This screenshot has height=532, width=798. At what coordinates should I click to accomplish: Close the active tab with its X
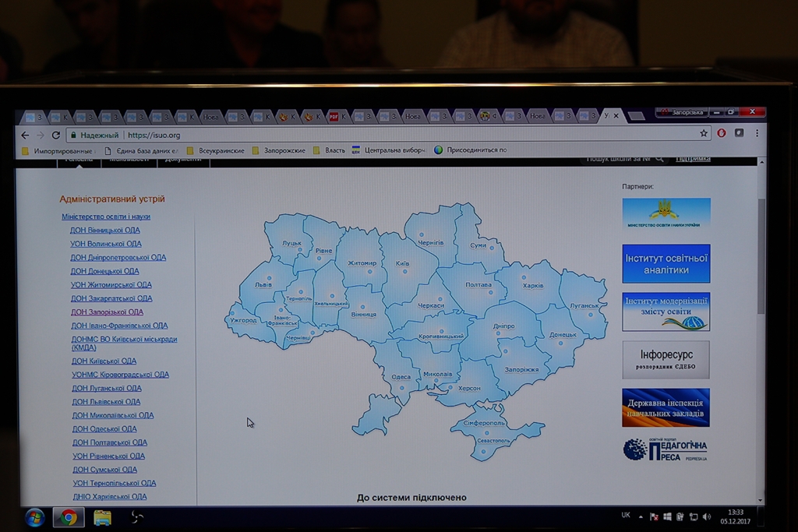coord(616,116)
